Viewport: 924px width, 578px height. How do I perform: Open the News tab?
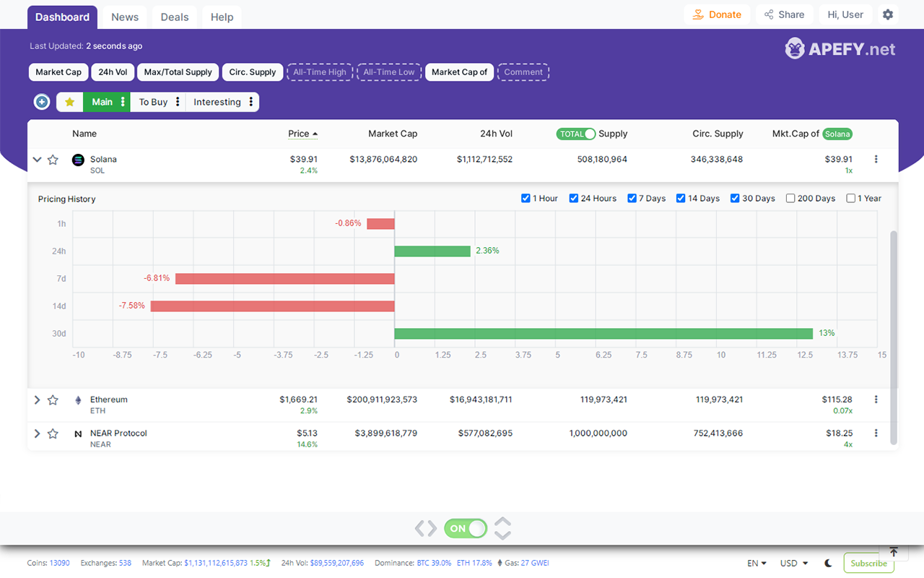click(125, 17)
